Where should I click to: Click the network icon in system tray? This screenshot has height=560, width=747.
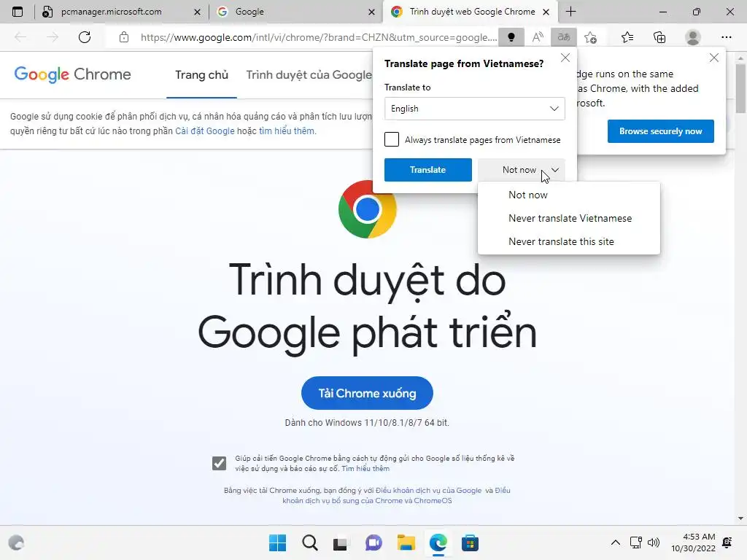(x=635, y=542)
